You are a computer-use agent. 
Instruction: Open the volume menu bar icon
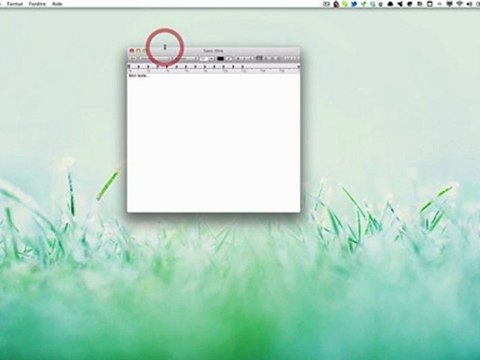point(469,4)
